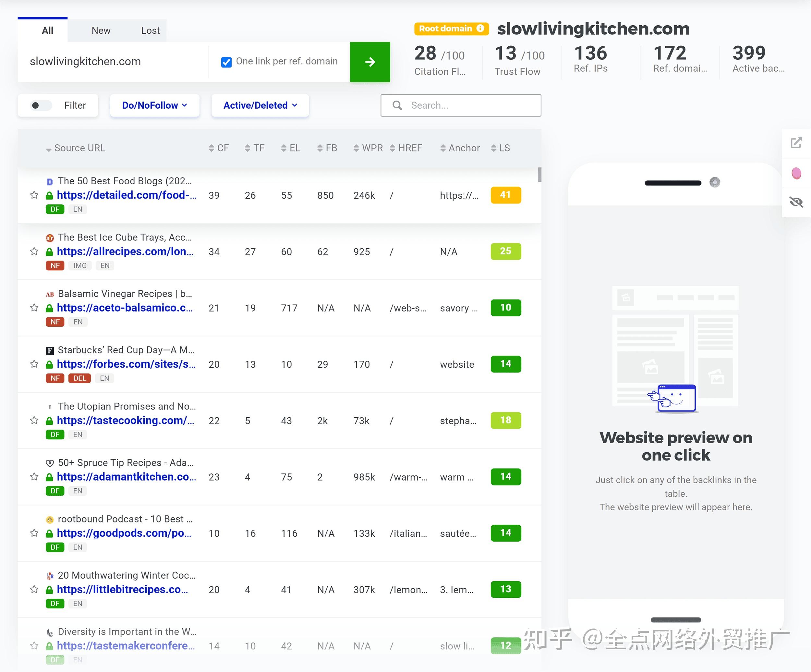
Task: Click the 136 Ref. IPs metric
Action: (x=590, y=59)
